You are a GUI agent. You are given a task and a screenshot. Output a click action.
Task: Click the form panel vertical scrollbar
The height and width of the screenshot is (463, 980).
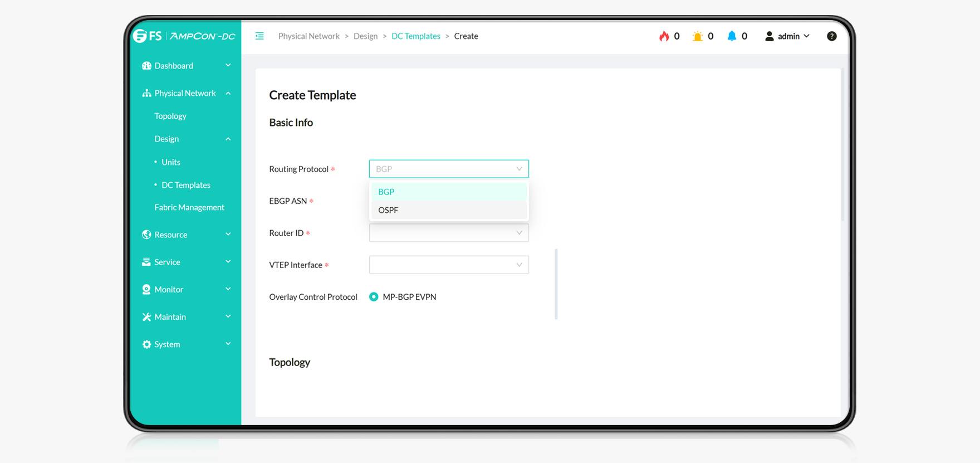tap(556, 284)
